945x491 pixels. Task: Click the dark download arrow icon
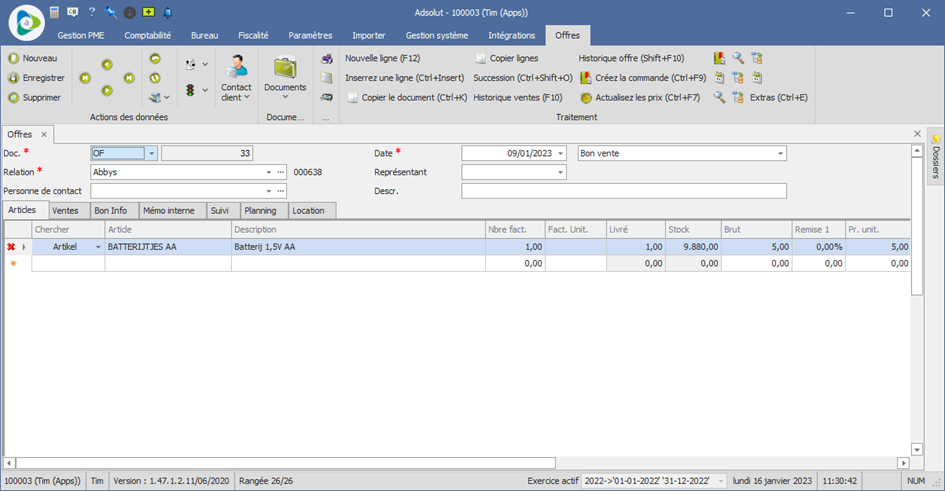[129, 12]
